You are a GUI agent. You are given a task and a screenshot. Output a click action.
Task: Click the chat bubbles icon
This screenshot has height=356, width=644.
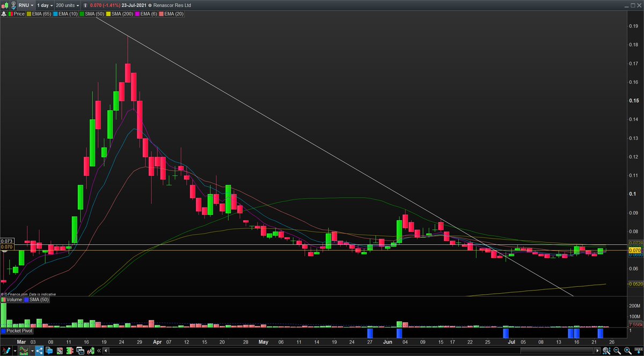coord(49,350)
